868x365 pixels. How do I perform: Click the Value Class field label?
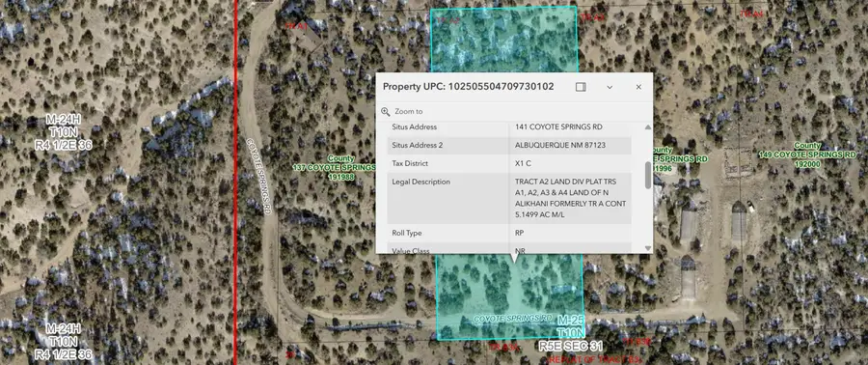[411, 251]
